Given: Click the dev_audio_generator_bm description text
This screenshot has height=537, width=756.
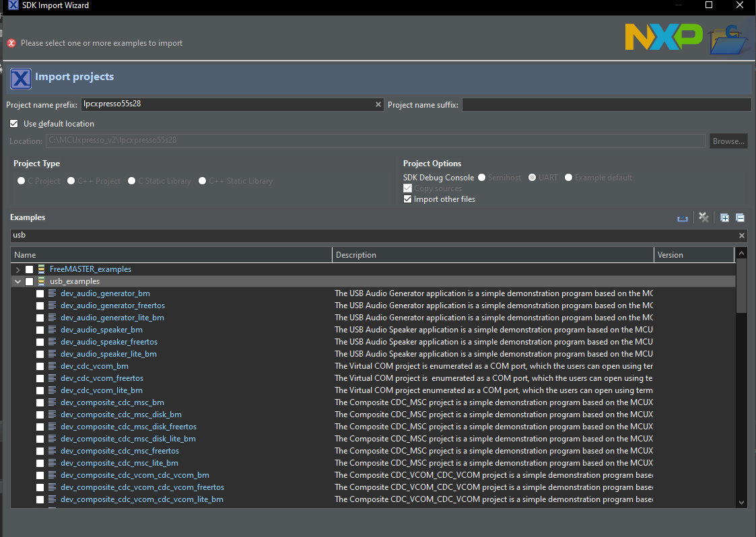Looking at the screenshot, I should click(x=493, y=293).
